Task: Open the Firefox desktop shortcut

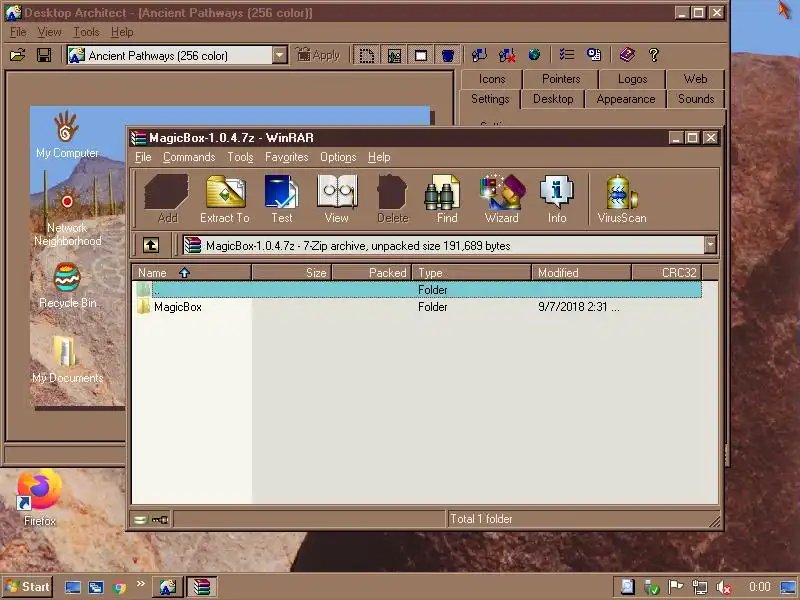Action: click(x=40, y=497)
